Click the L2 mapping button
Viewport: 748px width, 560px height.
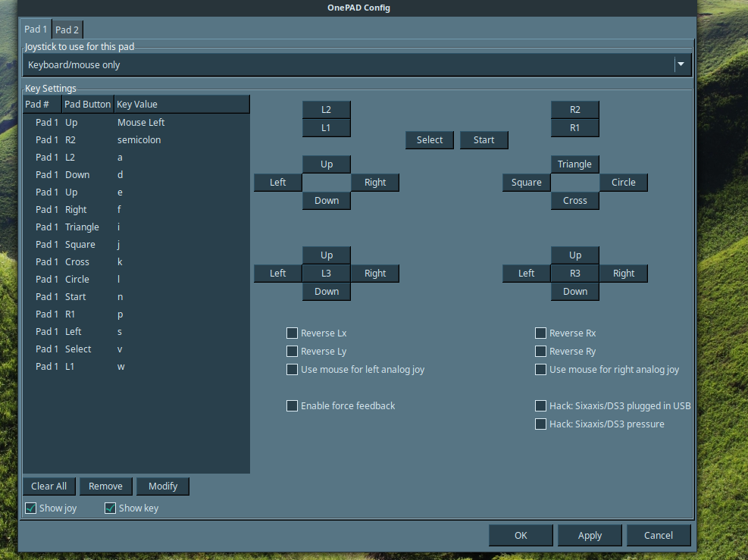click(x=326, y=109)
